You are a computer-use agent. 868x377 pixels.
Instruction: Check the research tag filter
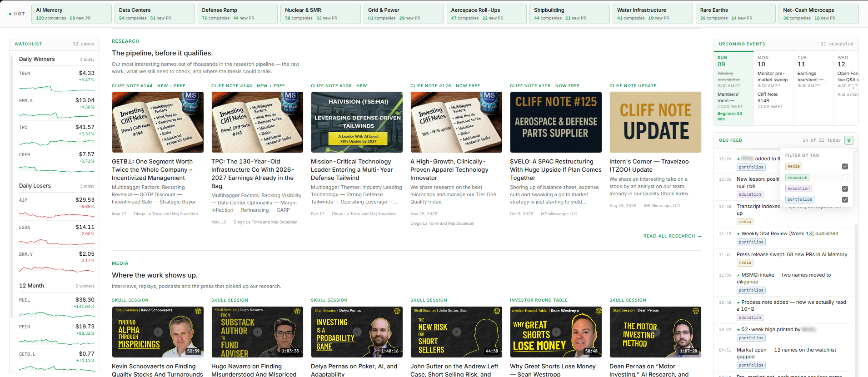(x=845, y=178)
